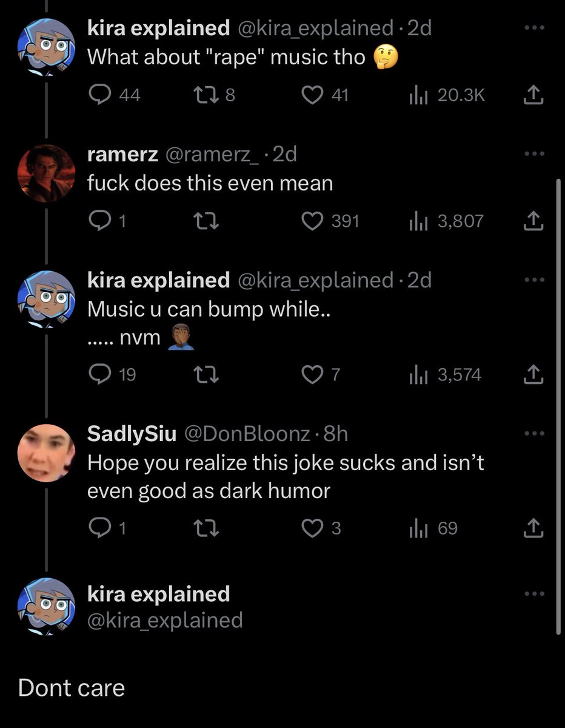Share ramerz's tweet via share icon
This screenshot has height=728, width=565.
coord(533,221)
